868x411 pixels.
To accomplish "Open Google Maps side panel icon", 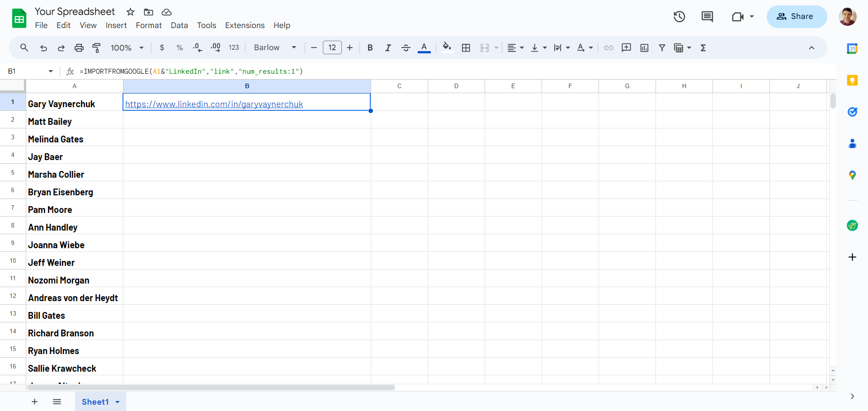I will click(852, 175).
